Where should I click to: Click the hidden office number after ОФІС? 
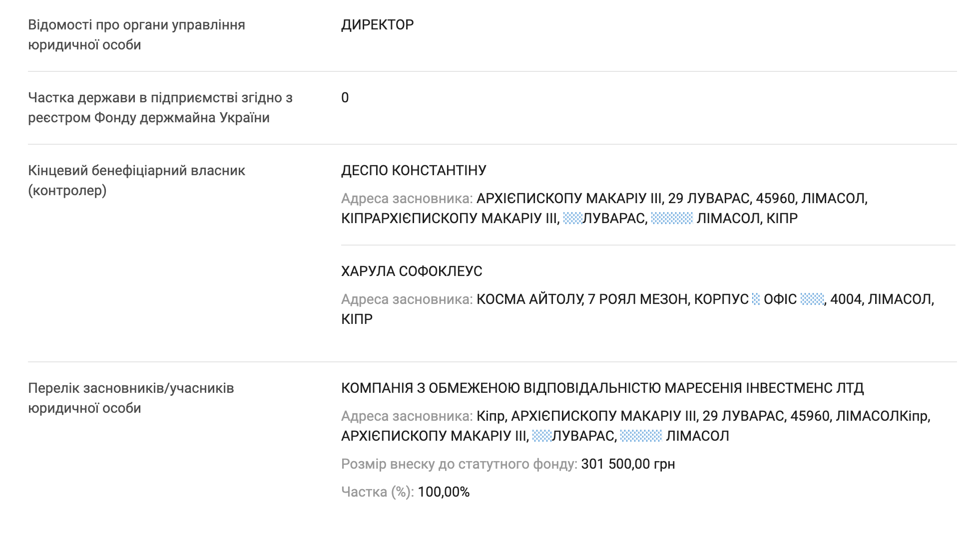coord(812,299)
